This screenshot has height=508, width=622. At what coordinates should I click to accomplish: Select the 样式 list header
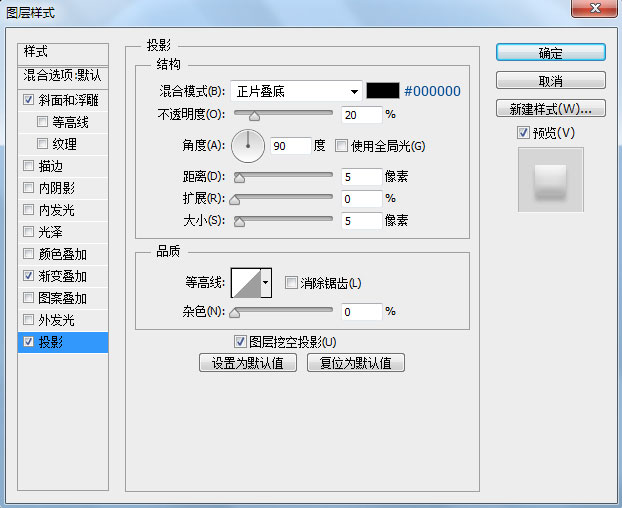63,54
